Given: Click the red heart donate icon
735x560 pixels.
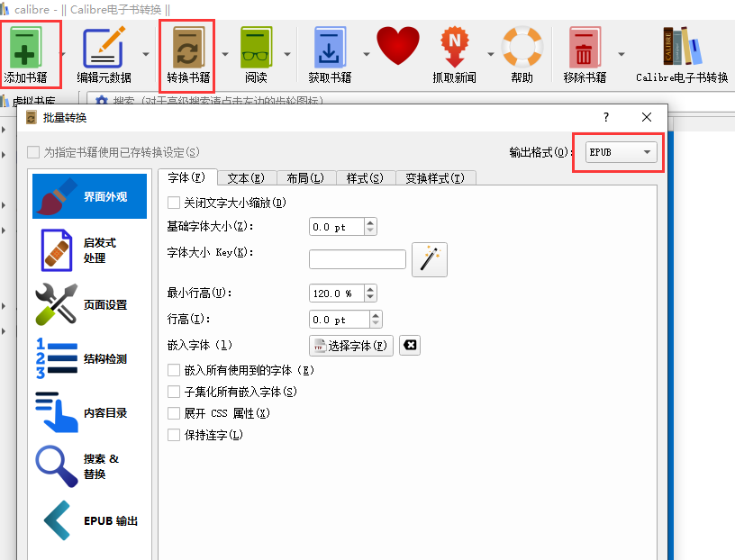Looking at the screenshot, I should click(x=398, y=46).
